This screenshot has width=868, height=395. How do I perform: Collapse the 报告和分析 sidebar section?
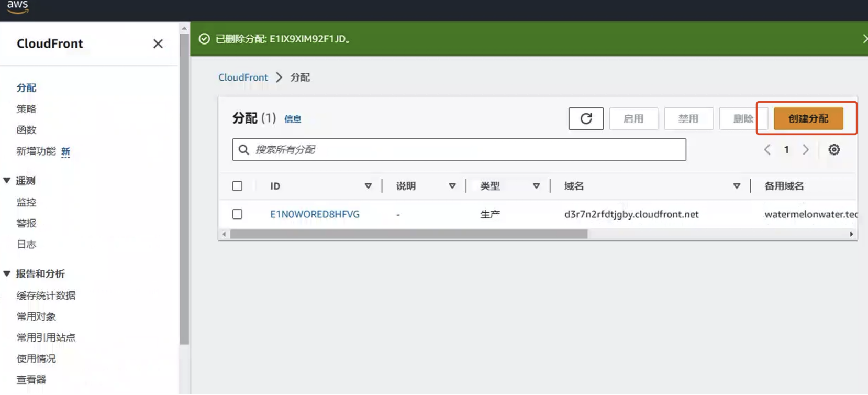(x=7, y=274)
